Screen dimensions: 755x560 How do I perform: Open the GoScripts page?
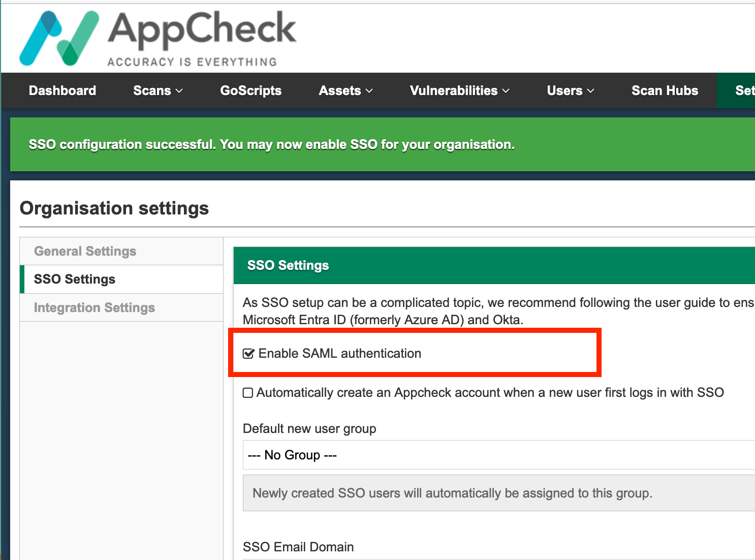[x=250, y=90]
